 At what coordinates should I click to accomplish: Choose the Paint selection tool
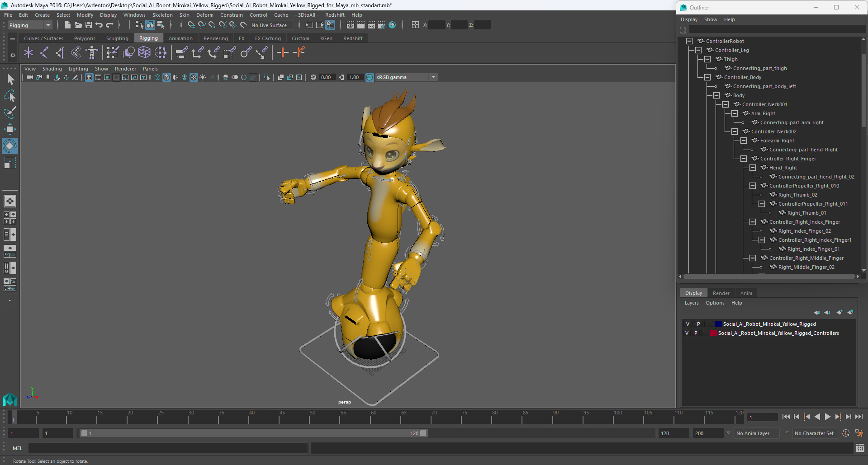point(10,113)
